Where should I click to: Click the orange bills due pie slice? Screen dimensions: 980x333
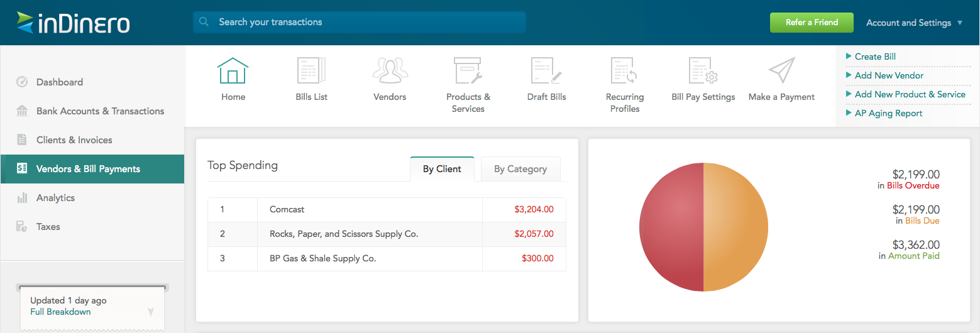737,227
